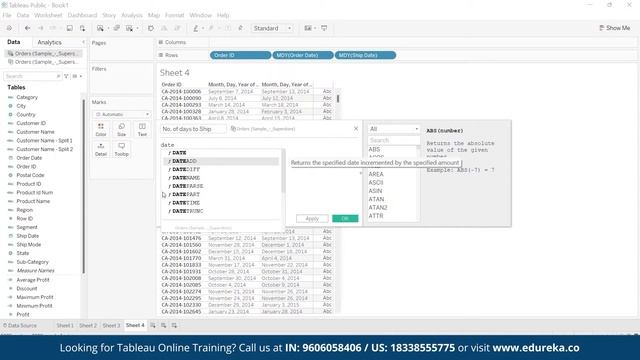Viewport: 640px width, 360px height.
Task: Open dropdown next to show/hide cards icon
Action: pyautogui.click(x=315, y=28)
